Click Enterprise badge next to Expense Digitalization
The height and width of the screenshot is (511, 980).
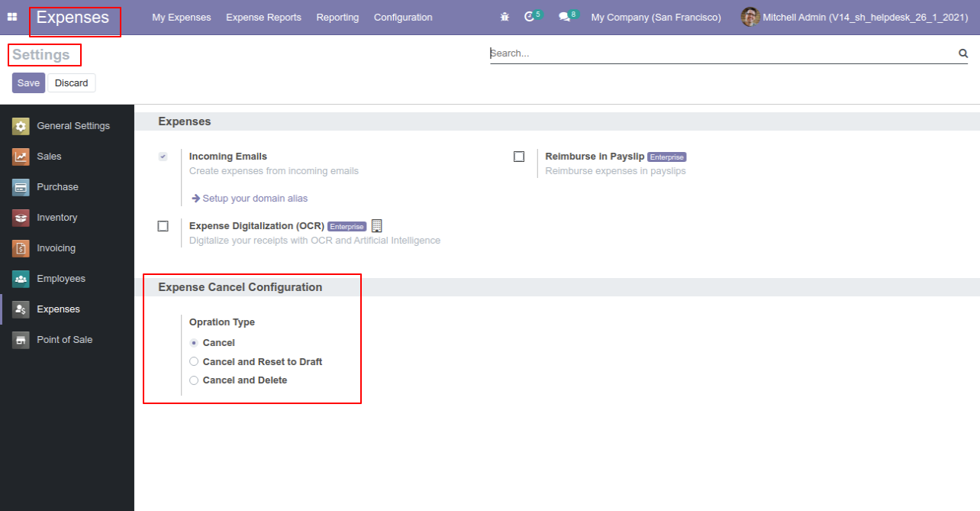(x=347, y=226)
